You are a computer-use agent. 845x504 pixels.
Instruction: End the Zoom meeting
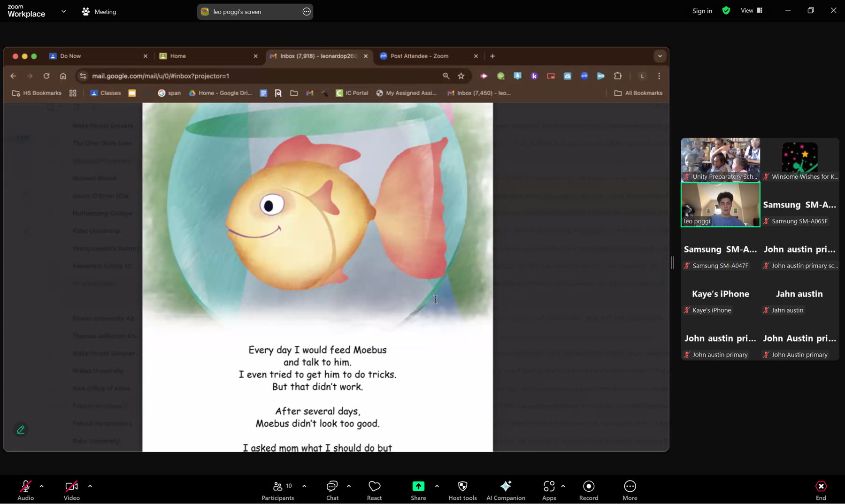[821, 490]
